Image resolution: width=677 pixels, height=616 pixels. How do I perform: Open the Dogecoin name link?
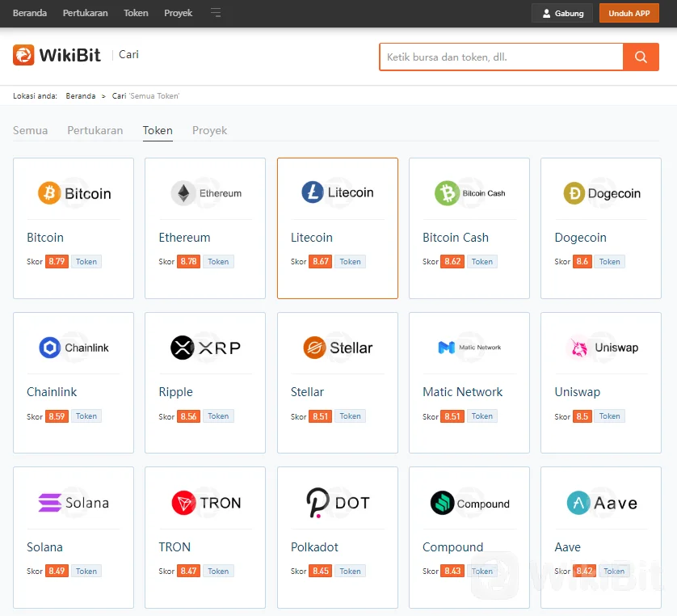tap(581, 238)
